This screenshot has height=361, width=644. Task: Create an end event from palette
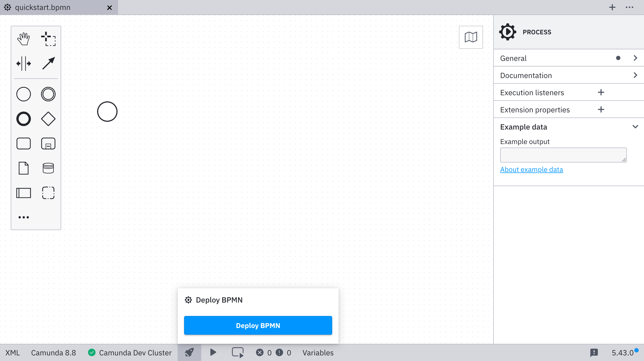[24, 119]
